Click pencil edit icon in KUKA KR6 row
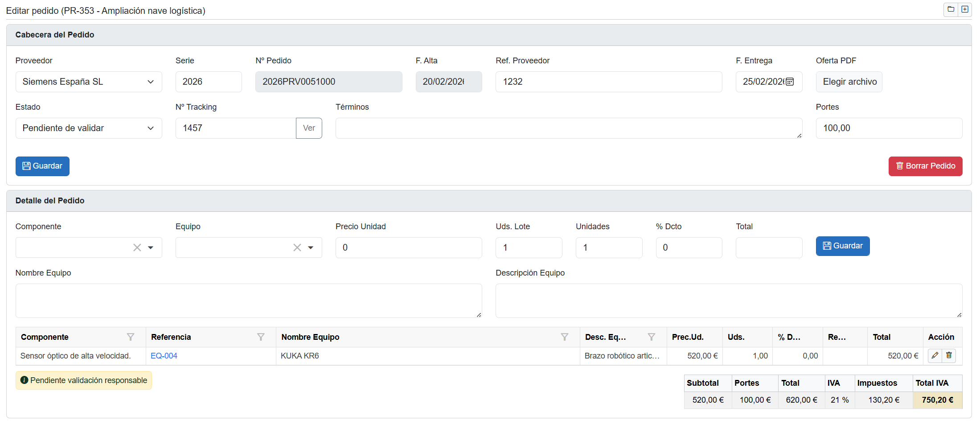Viewport: 980px width, 429px height. click(935, 355)
